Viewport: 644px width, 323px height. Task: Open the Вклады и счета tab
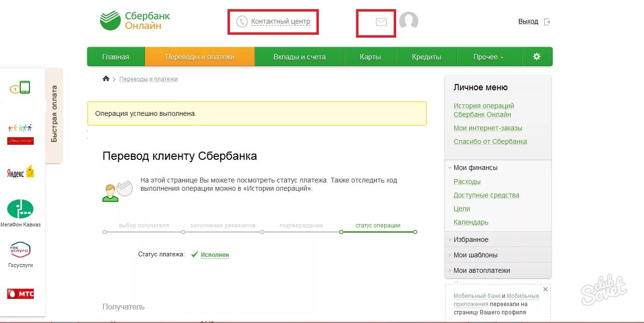[x=300, y=56]
